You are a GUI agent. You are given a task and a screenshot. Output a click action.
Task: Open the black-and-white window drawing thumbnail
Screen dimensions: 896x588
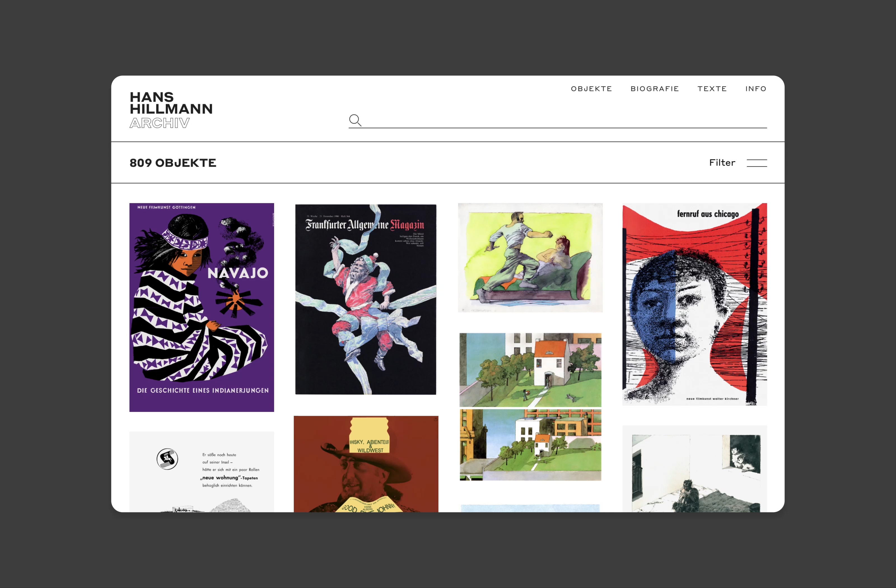[695, 469]
